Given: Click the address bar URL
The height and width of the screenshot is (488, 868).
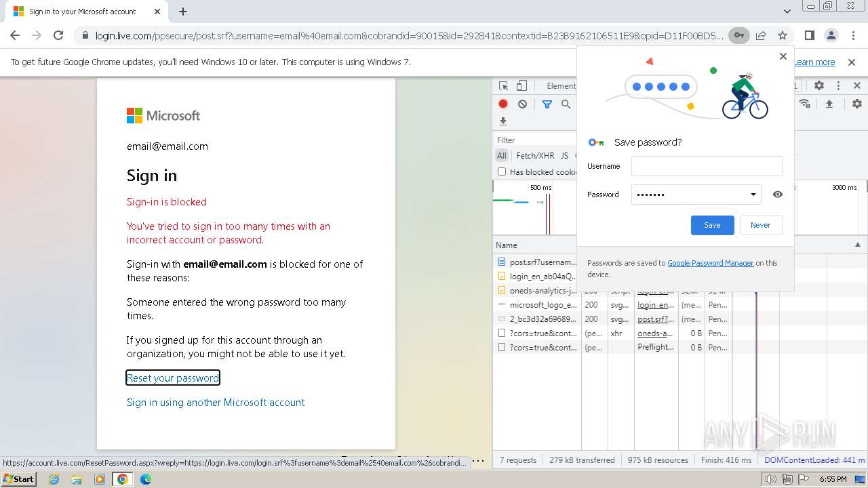Looking at the screenshot, I should tap(409, 35).
